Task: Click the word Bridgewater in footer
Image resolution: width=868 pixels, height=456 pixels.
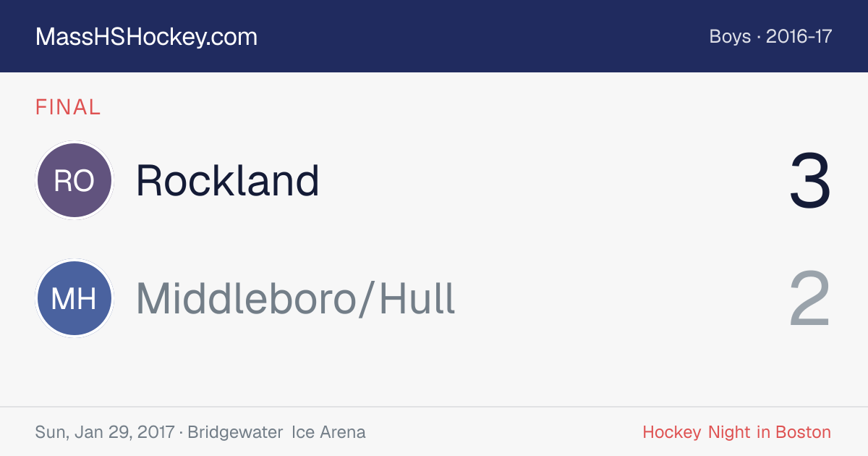Action: click(x=235, y=433)
